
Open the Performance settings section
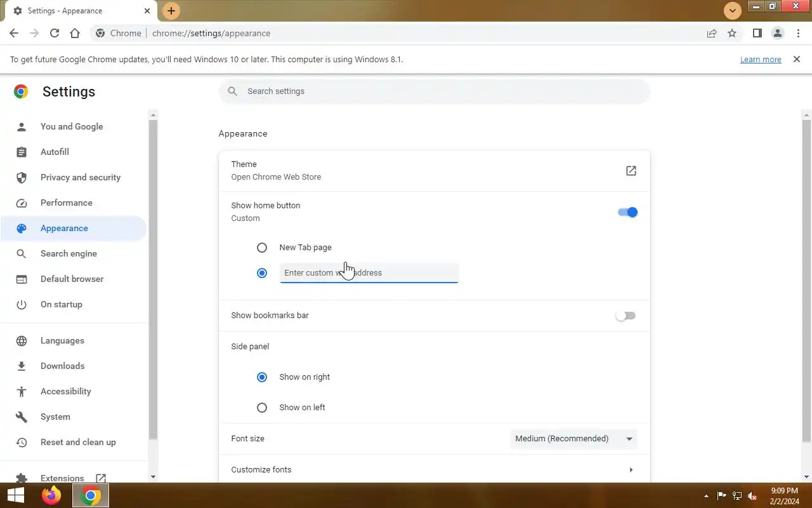click(x=74, y=203)
